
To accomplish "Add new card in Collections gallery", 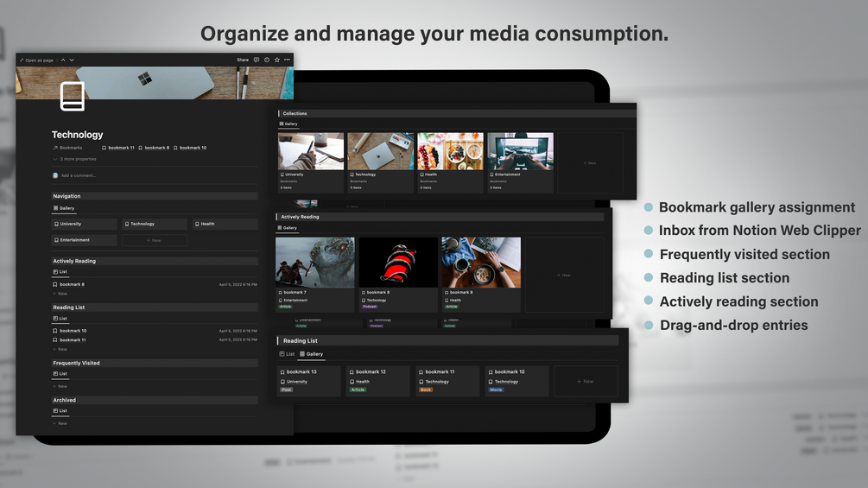I will 590,162.
